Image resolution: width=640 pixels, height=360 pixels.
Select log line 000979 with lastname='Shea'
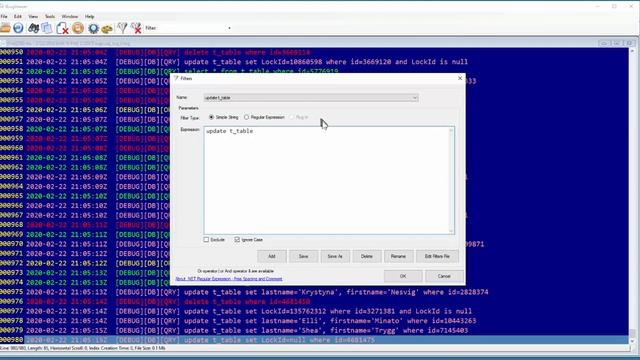point(314,331)
